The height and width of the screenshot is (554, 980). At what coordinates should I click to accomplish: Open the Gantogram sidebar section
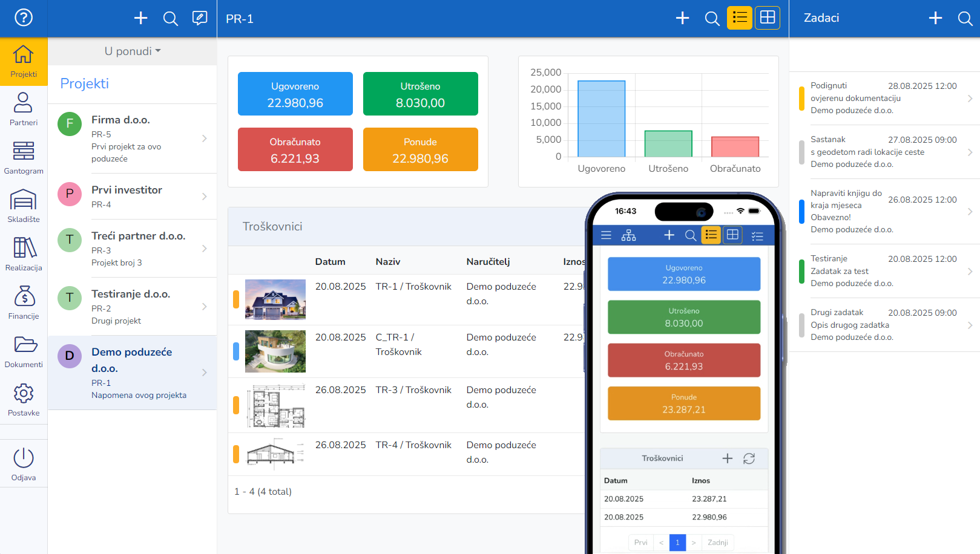pos(24,157)
